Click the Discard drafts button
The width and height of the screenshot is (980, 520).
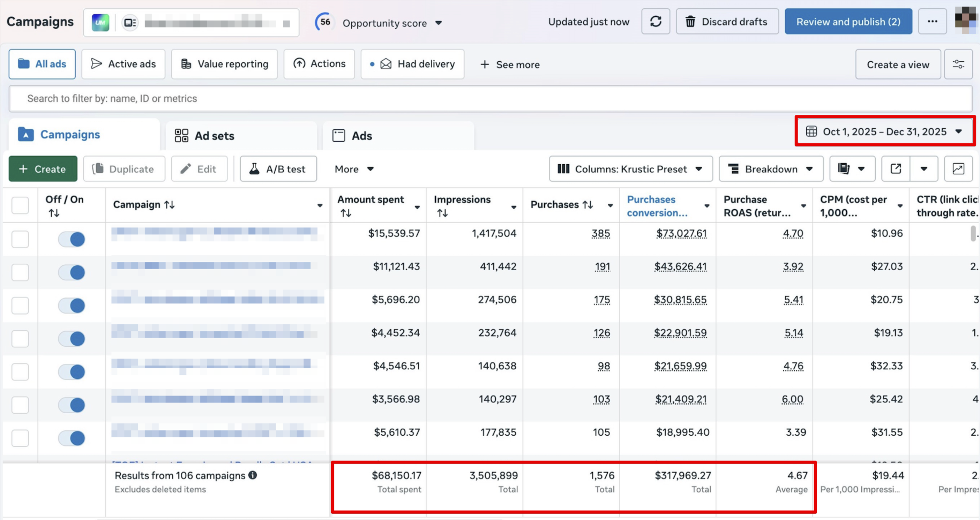click(727, 22)
